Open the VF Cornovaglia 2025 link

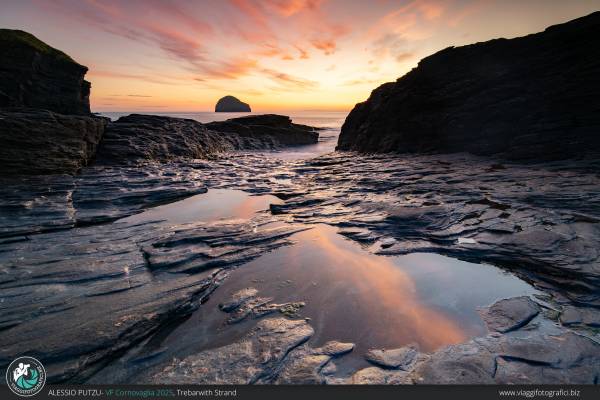(139, 393)
